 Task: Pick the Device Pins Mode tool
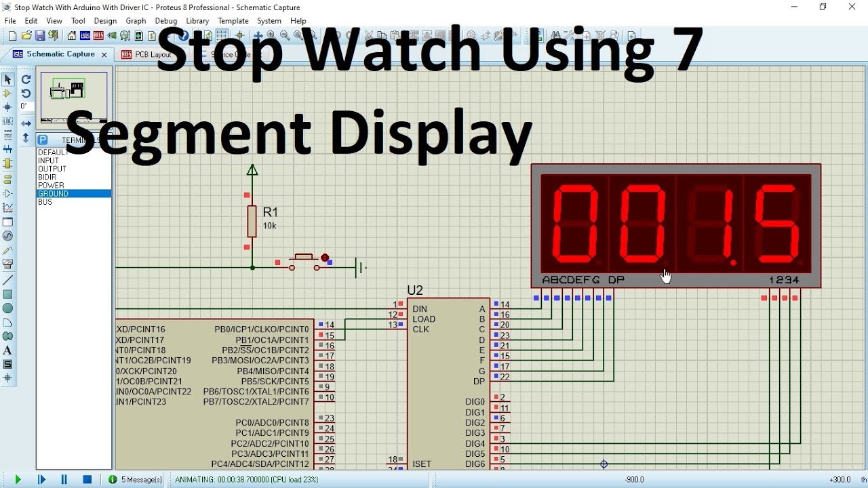coord(7,194)
